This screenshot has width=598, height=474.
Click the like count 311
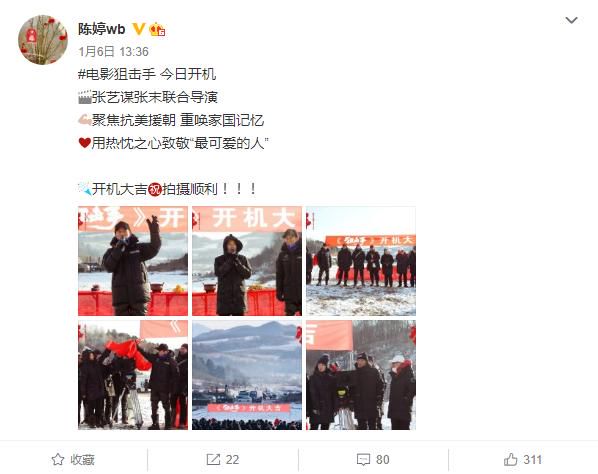coord(532,460)
